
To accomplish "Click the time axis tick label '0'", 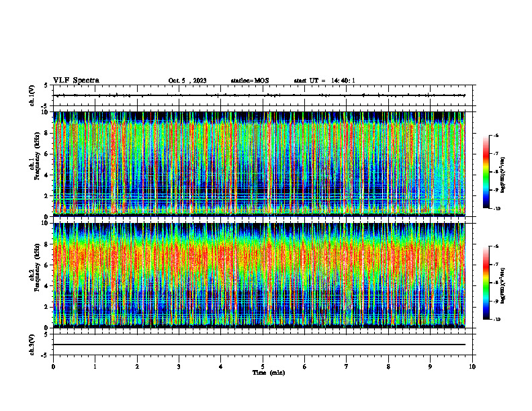I will coord(53,367).
